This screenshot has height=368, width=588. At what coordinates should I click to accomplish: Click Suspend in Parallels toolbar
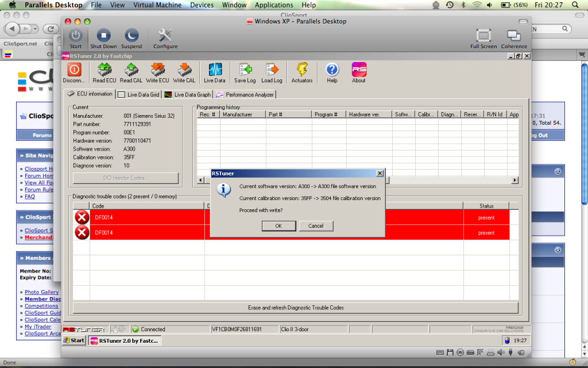[x=131, y=38]
